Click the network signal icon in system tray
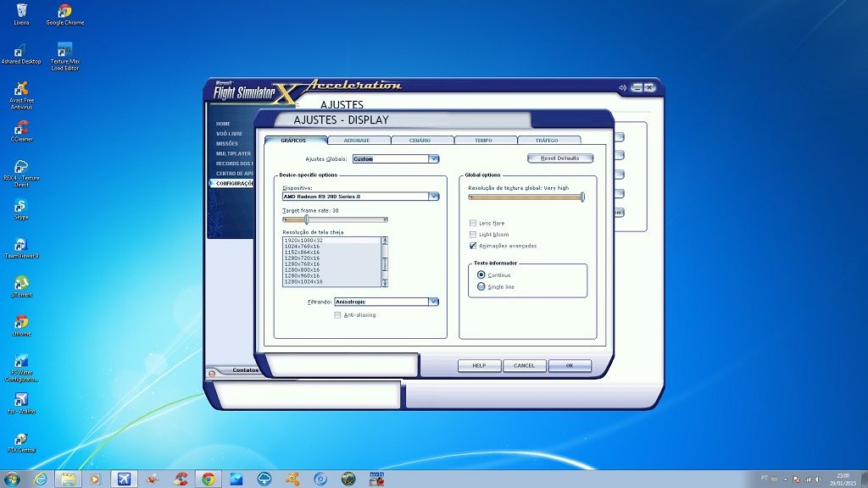 (x=808, y=480)
